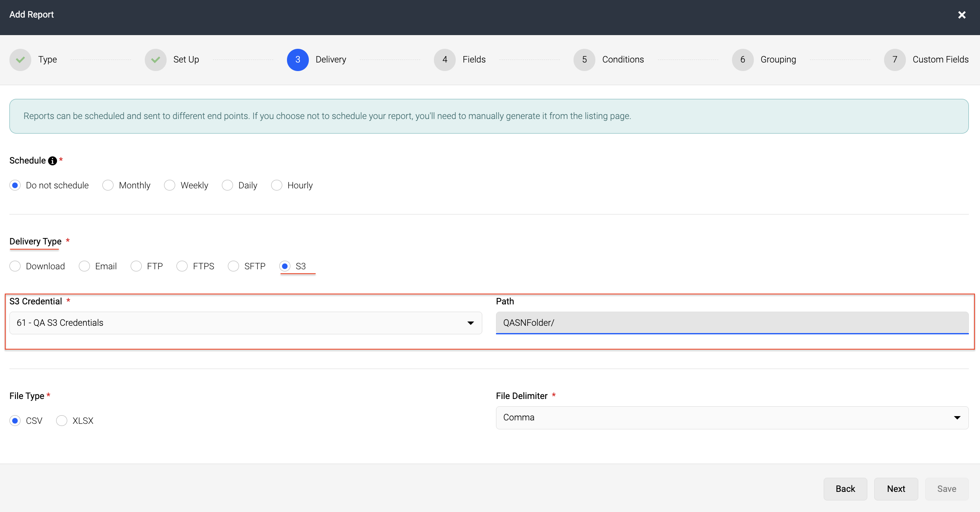Click the Path input field
This screenshot has height=512, width=980.
click(732, 323)
